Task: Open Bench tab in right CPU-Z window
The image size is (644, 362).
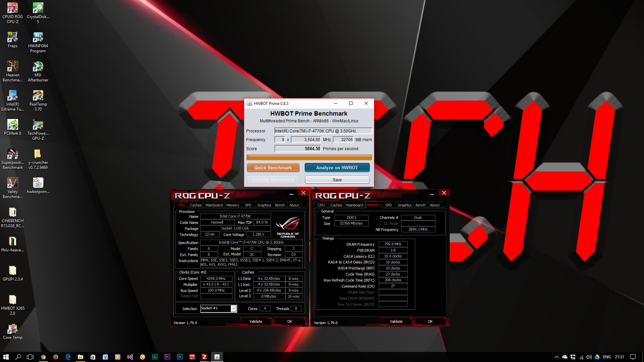Action: [x=421, y=205]
